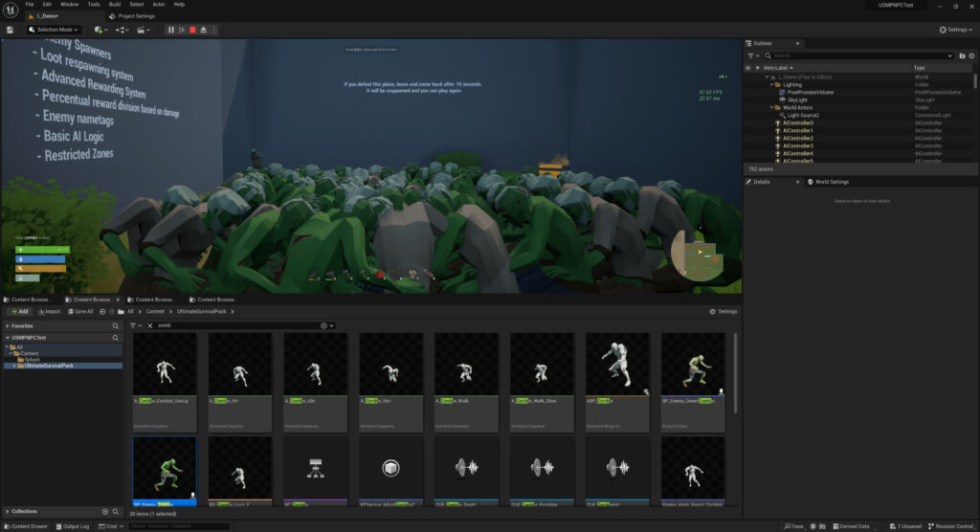980x532 pixels.
Task: Pause the play-in-editor simulation
Action: [x=170, y=30]
